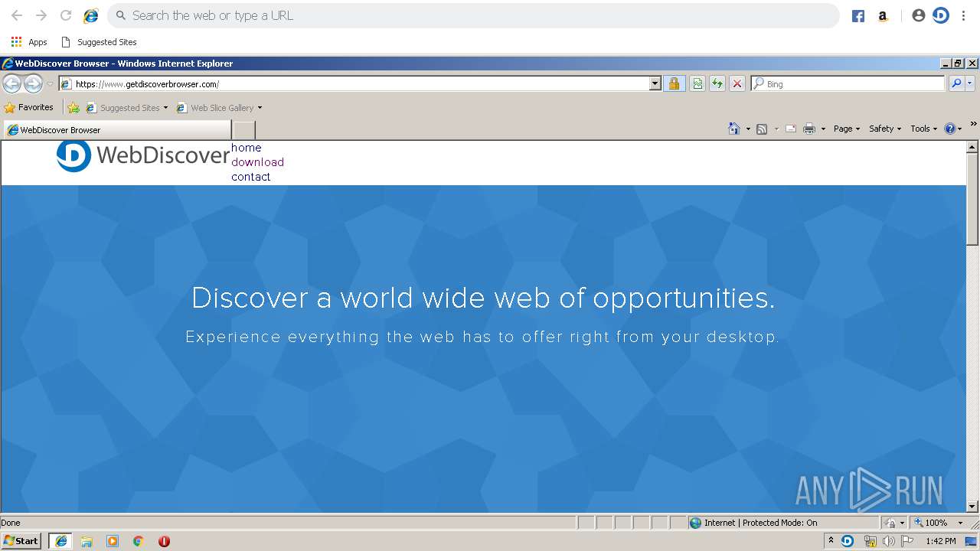Open the Favorites star button

tap(29, 107)
